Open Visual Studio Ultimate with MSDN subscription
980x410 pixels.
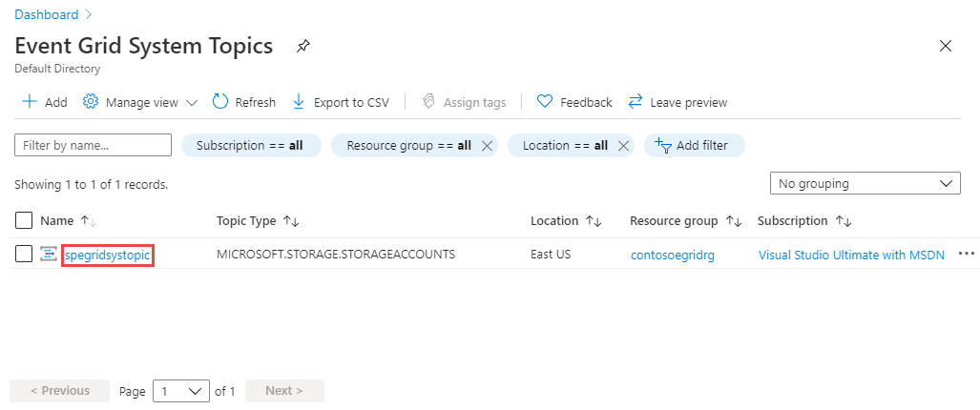(x=851, y=255)
